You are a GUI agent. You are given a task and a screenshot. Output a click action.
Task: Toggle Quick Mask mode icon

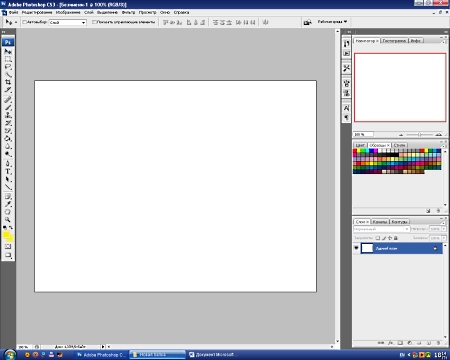[8, 246]
